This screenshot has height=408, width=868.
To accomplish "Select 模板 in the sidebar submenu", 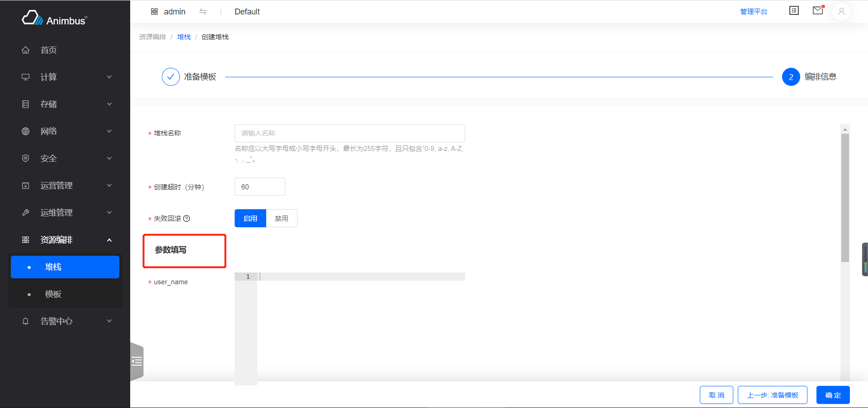I will tap(53, 294).
